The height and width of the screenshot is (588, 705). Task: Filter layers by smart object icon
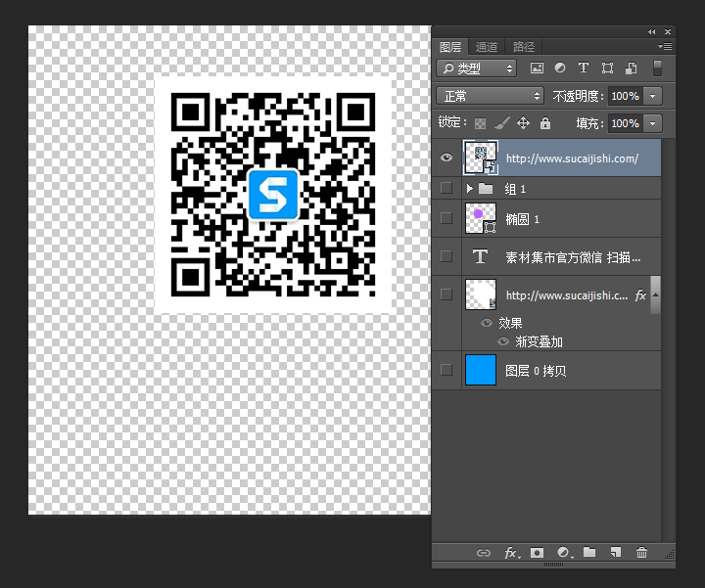[x=631, y=68]
